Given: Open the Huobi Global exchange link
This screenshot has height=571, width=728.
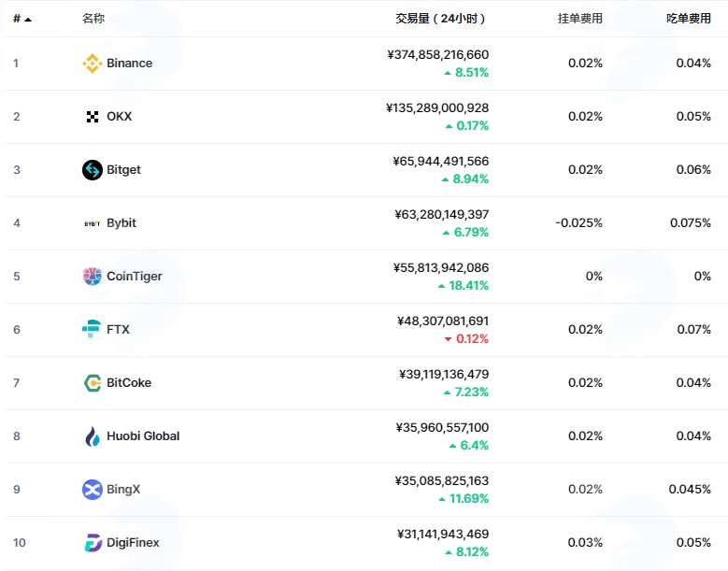Looking at the screenshot, I should point(143,436).
